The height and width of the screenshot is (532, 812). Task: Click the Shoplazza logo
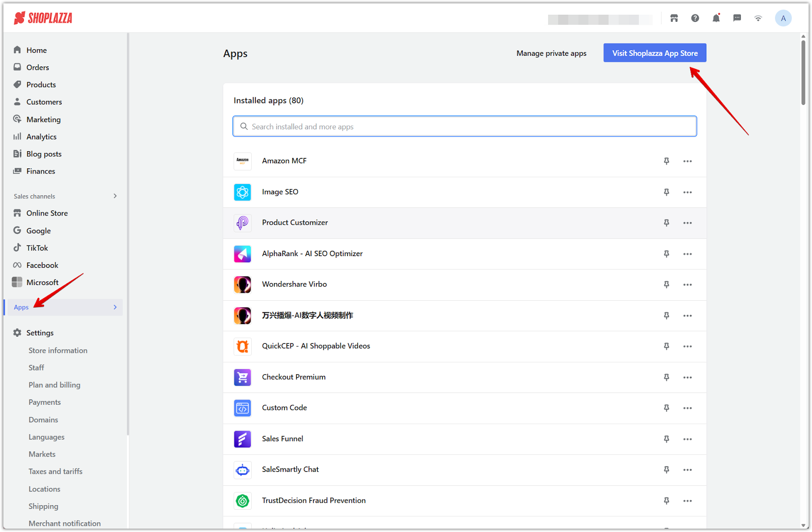pos(43,18)
